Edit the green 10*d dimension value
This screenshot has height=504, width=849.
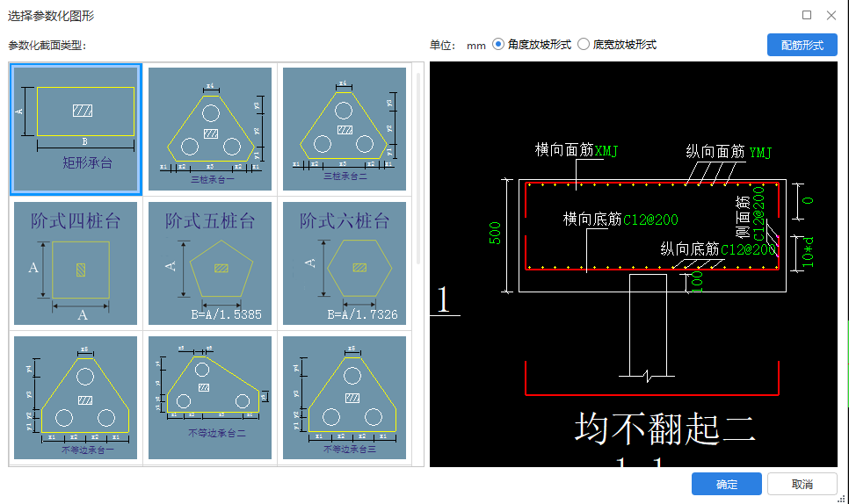point(808,252)
